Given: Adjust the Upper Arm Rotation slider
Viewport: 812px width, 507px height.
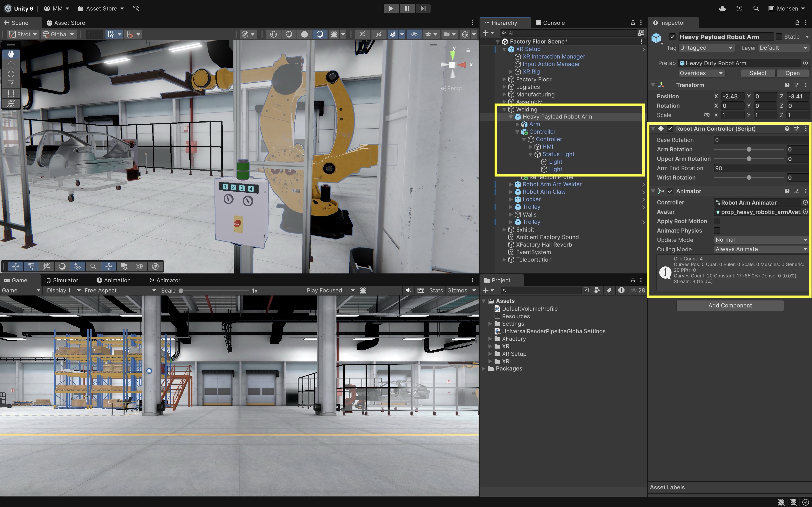Looking at the screenshot, I should click(x=749, y=159).
